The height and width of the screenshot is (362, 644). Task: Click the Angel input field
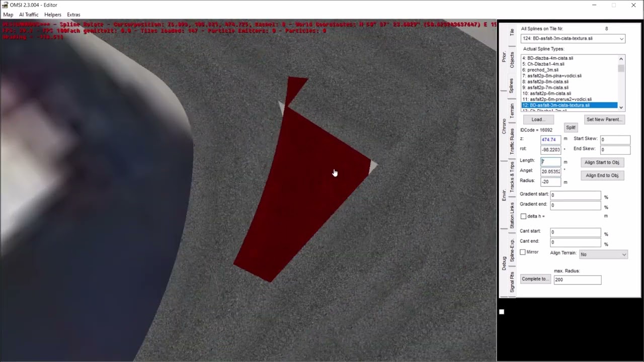click(x=550, y=171)
